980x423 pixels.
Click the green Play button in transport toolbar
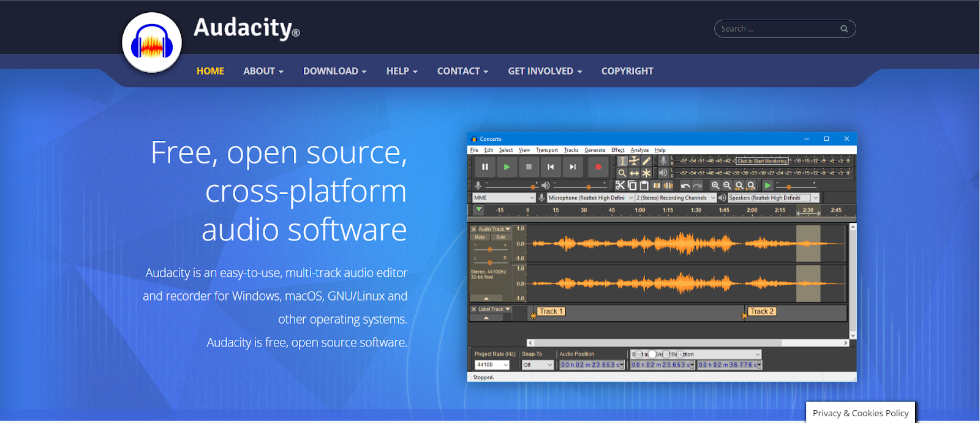point(507,167)
